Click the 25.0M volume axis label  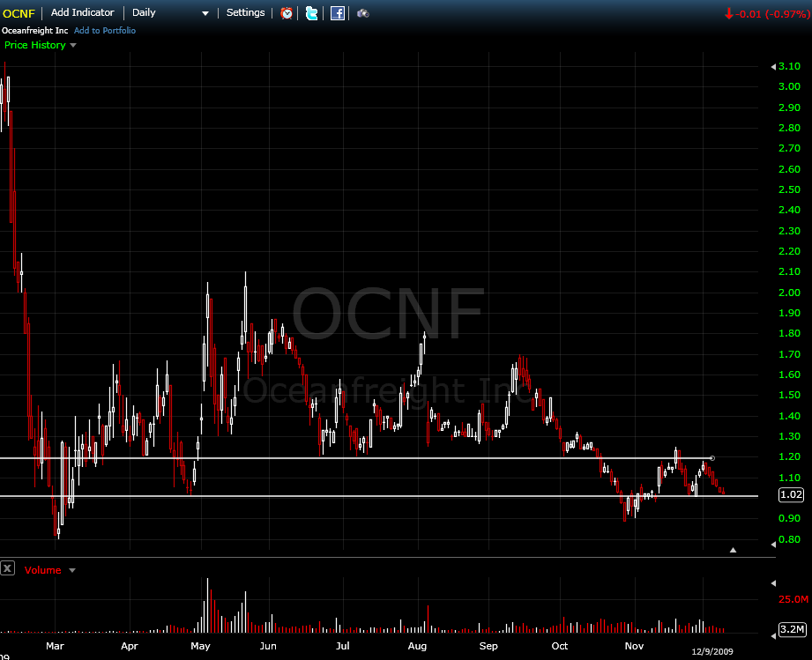tap(793, 599)
